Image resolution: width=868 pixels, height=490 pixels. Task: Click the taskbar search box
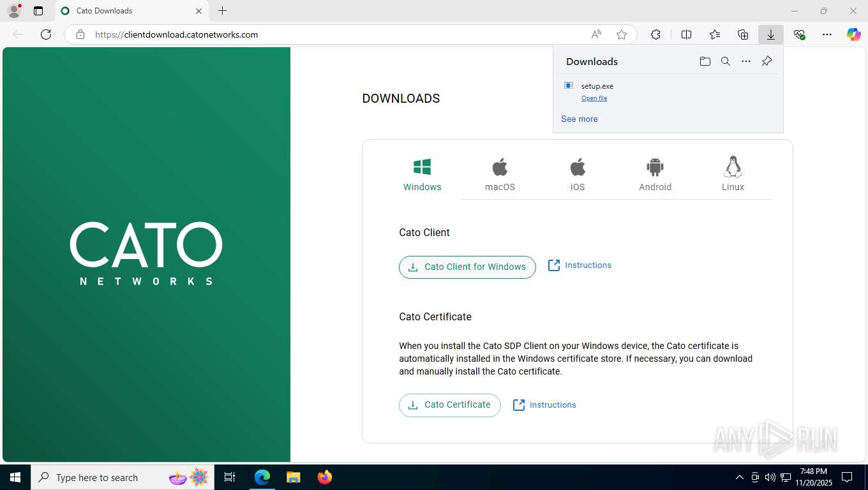coord(123,477)
